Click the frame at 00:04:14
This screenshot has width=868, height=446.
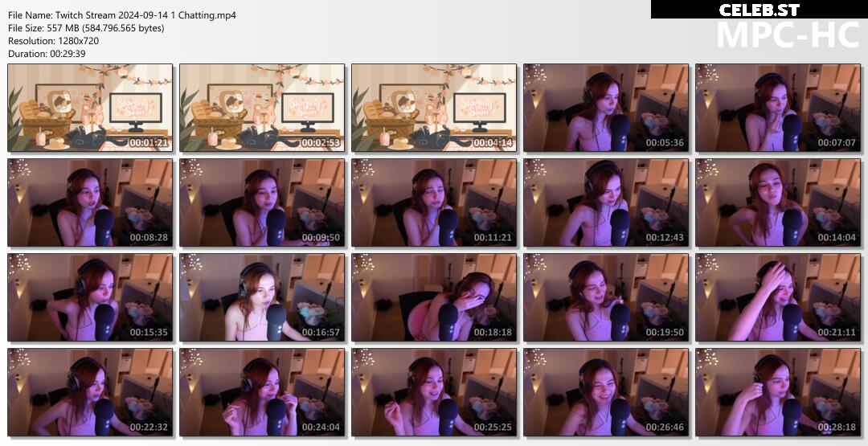pos(434,108)
